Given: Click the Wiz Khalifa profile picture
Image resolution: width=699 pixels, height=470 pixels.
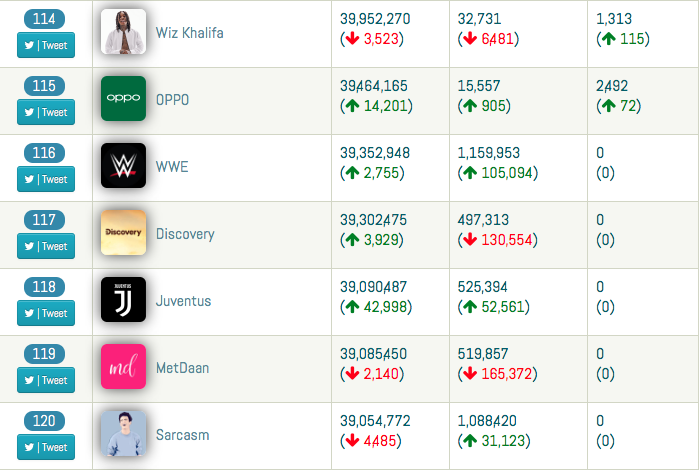Looking at the screenshot, I should click(123, 32).
